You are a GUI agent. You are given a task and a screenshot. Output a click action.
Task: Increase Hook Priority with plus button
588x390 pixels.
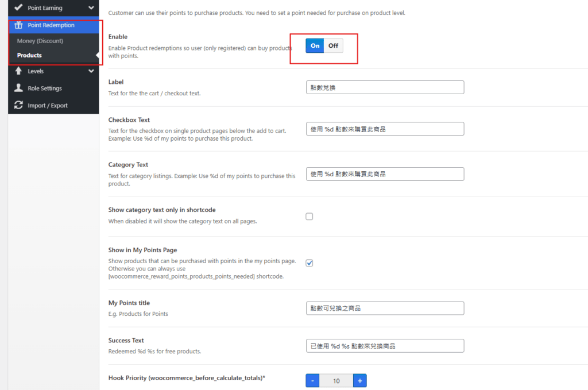[359, 381]
